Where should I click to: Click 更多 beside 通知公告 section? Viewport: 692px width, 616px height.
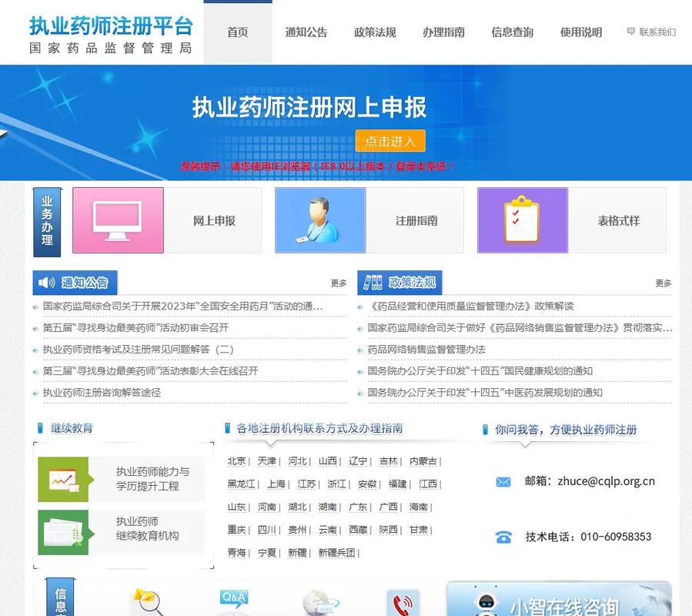click(x=338, y=283)
